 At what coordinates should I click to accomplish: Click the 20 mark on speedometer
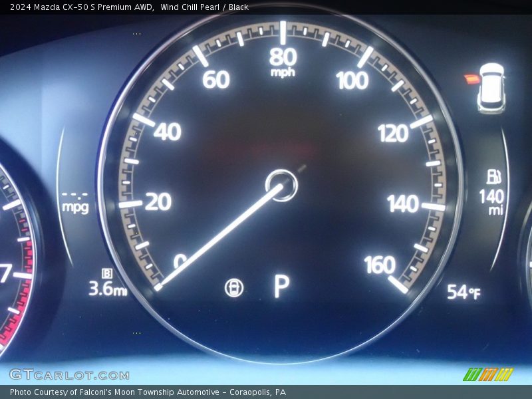[158, 202]
